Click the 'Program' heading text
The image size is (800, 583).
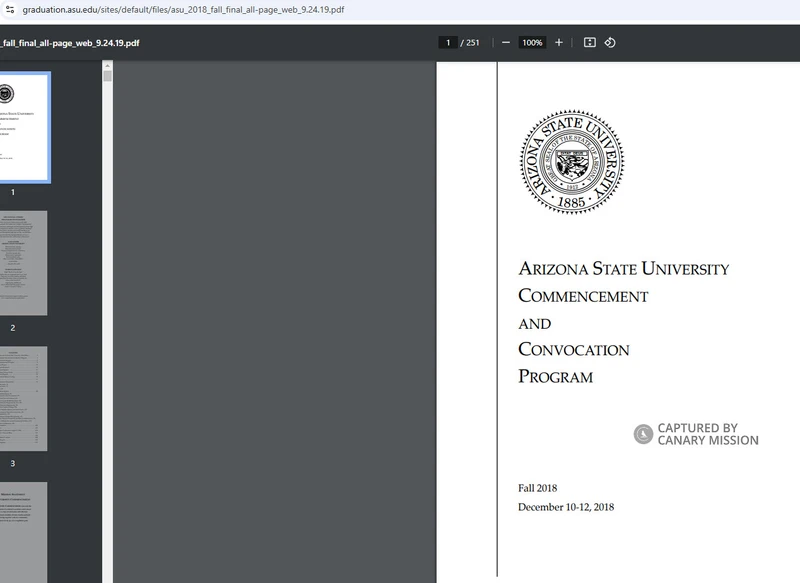556,376
